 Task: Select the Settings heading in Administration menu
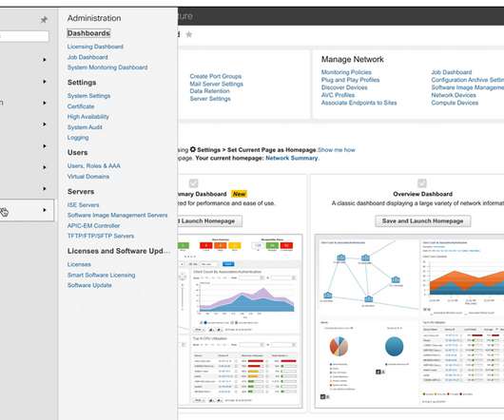pos(82,83)
